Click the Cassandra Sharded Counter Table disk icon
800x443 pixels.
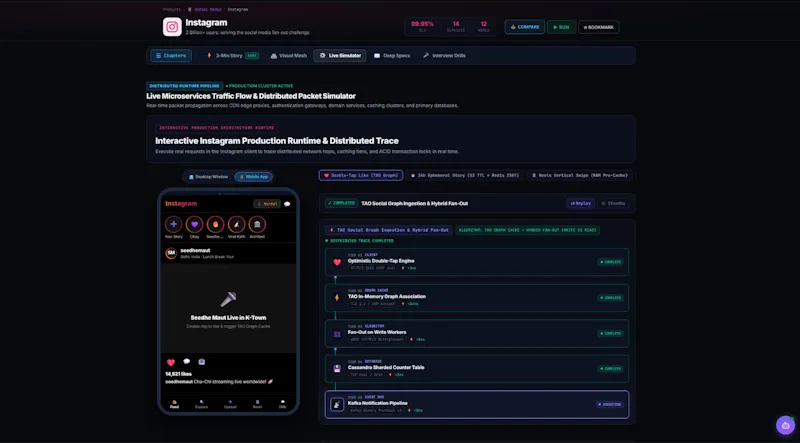pyautogui.click(x=337, y=368)
